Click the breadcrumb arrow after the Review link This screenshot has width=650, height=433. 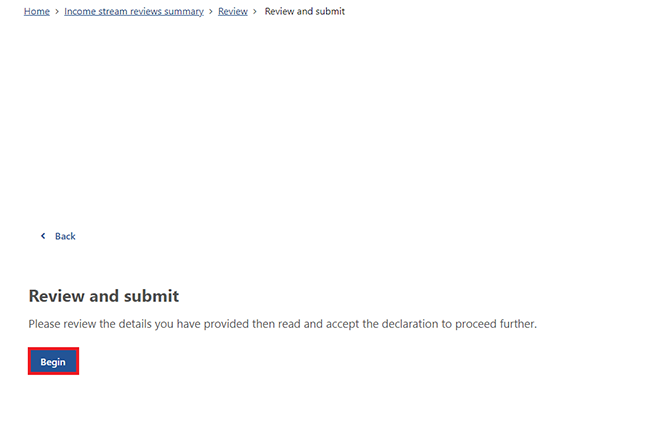255,12
